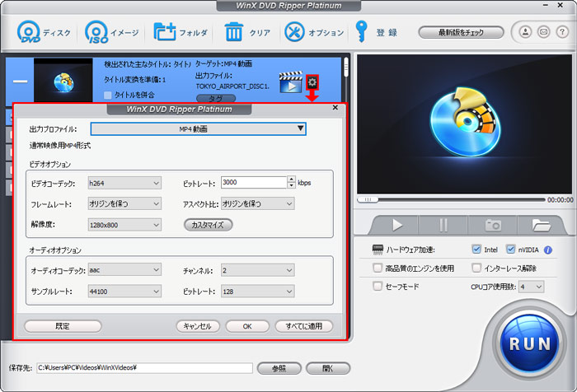577x392 pixels.
Task: Check for latest version button
Action: (461, 32)
